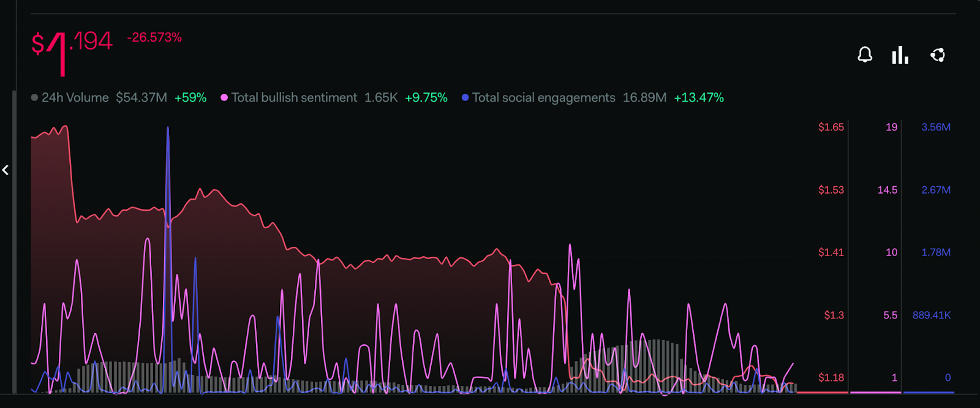The height and width of the screenshot is (408, 980).
Task: Click the -26.573% price change
Action: coord(154,37)
